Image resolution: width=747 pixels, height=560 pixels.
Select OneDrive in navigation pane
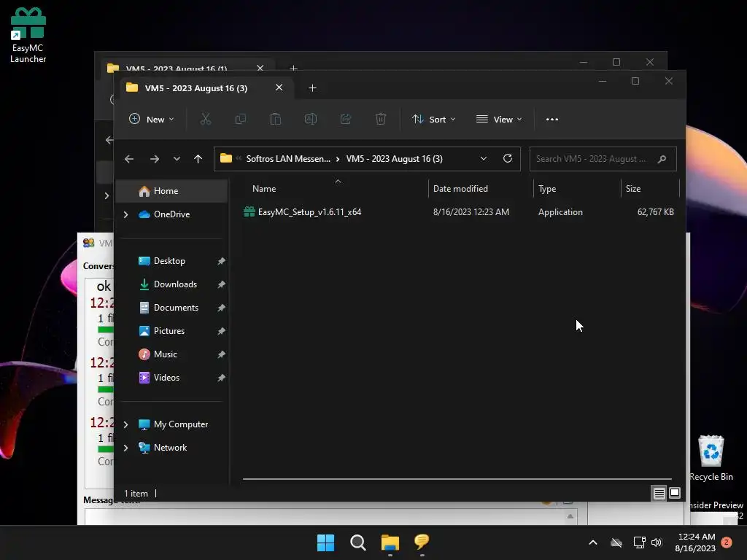click(164, 214)
